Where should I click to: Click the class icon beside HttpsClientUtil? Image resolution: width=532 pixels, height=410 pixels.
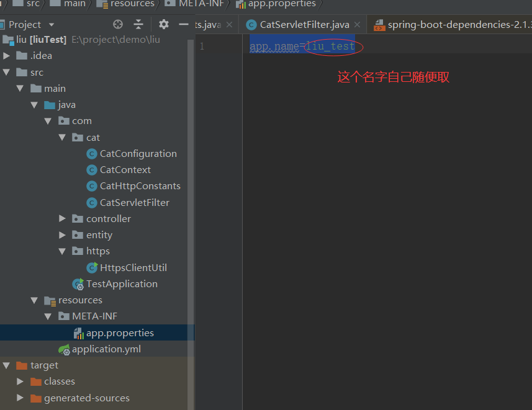pos(91,267)
